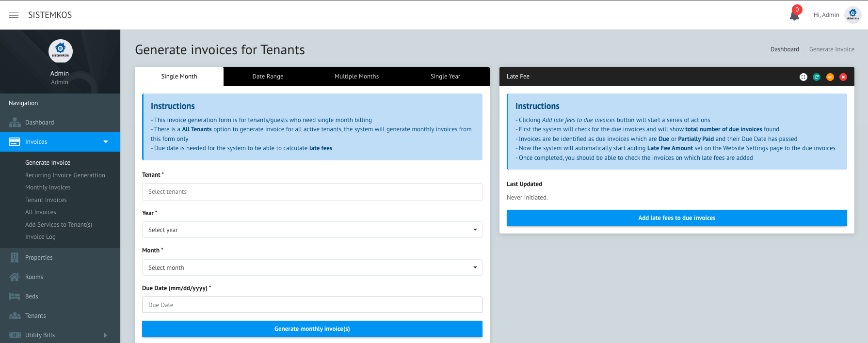Open Tenant Invoices submenu item
This screenshot has width=868, height=343.
point(46,200)
